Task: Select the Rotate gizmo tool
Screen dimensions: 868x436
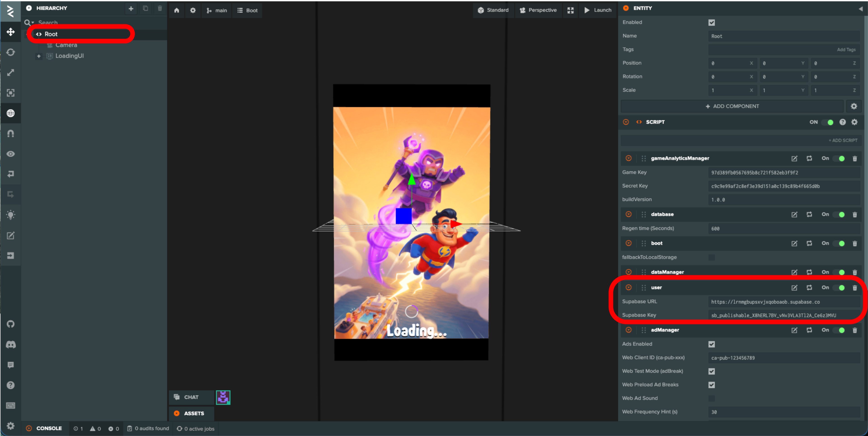Action: pyautogui.click(x=10, y=52)
